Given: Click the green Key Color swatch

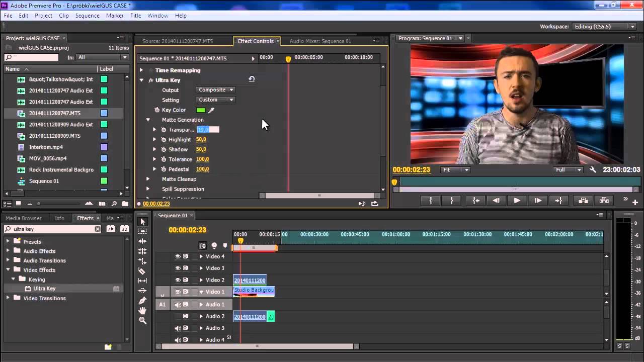Looking at the screenshot, I should pos(201,110).
